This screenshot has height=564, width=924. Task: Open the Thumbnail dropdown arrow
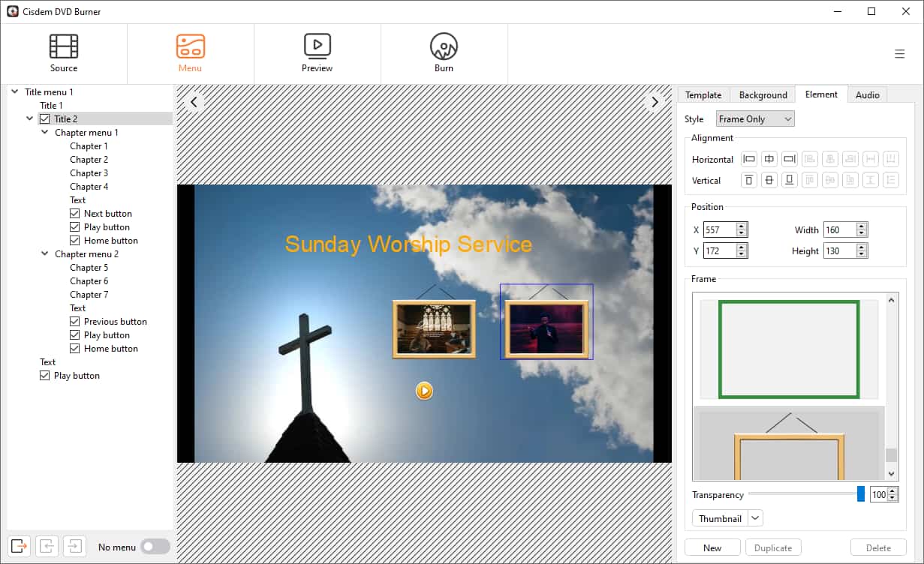coord(754,517)
